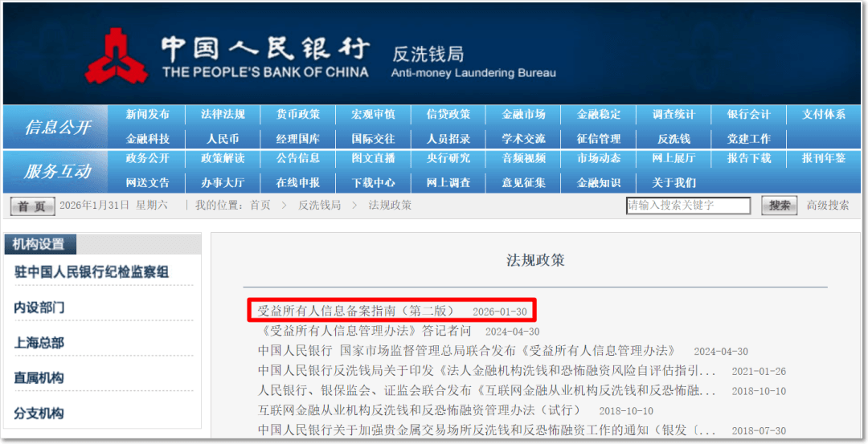Open 金融稳定 menu item

tap(599, 115)
